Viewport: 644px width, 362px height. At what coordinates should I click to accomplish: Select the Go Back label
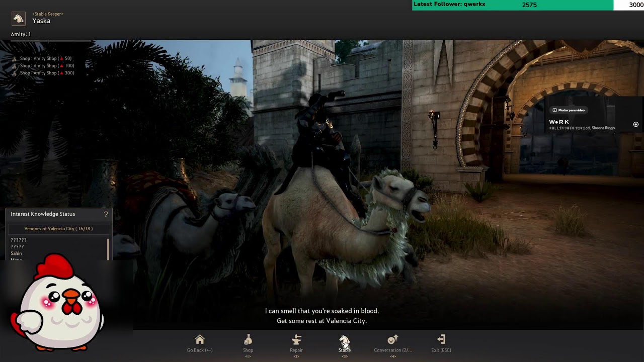[200, 350]
